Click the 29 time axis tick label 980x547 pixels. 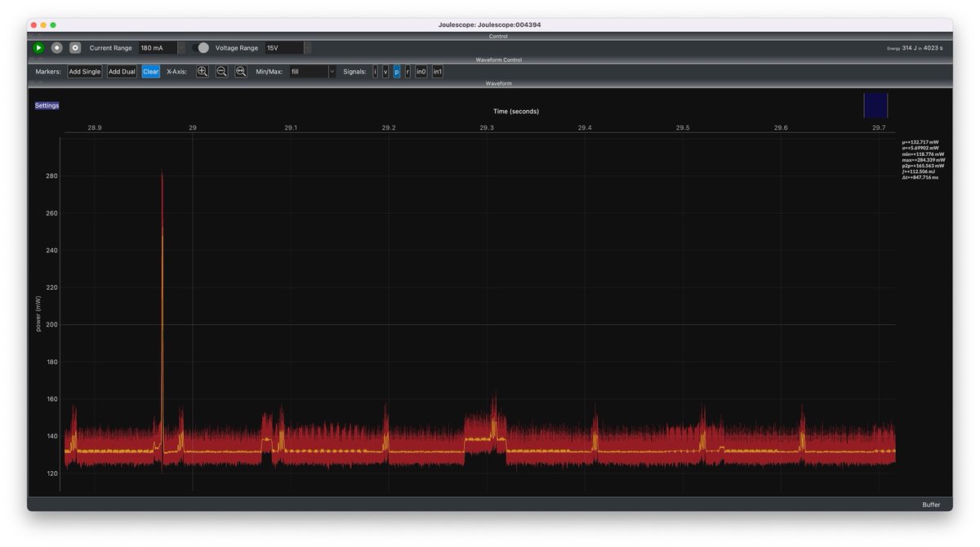[193, 127]
